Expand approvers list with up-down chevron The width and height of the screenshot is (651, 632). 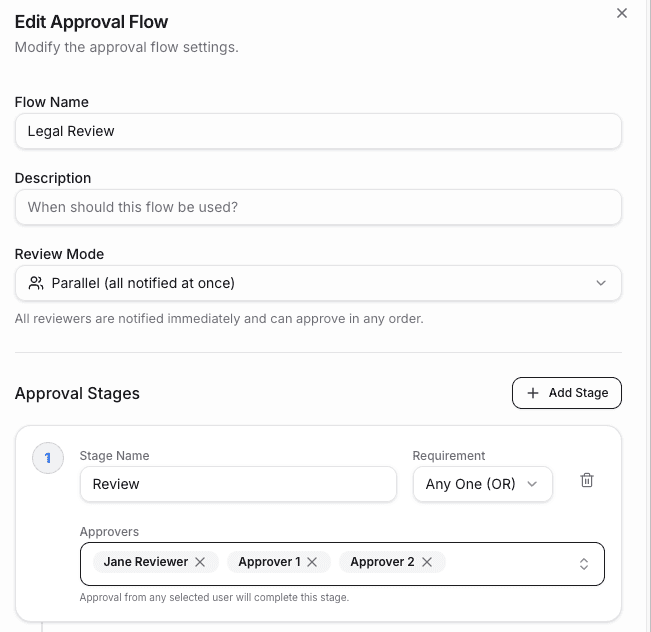click(584, 564)
